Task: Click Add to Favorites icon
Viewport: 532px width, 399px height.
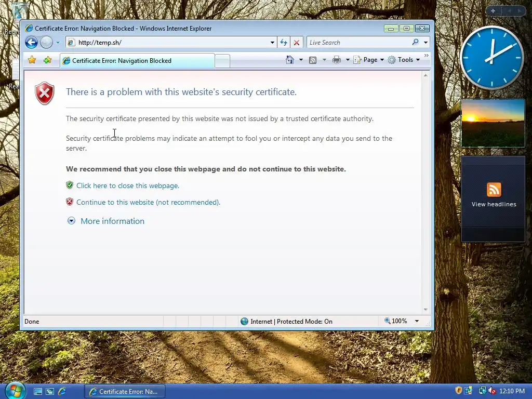Action: coord(47,60)
